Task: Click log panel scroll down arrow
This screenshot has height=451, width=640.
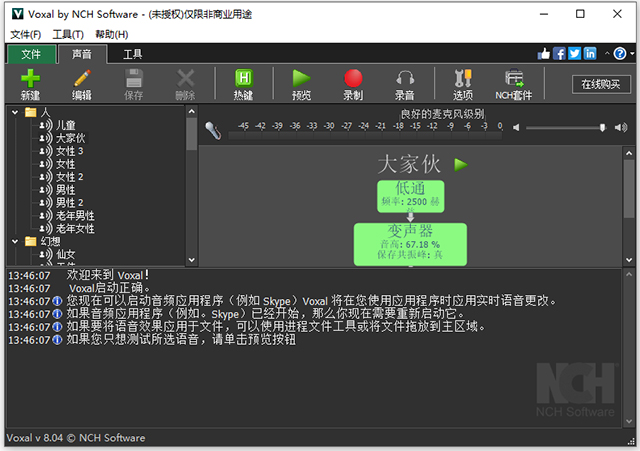Action: coord(629,422)
